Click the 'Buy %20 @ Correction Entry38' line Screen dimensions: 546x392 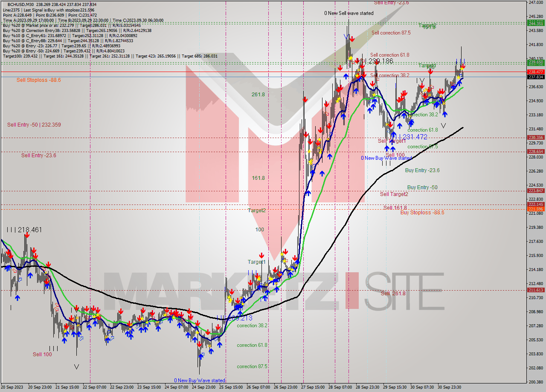click(x=77, y=30)
